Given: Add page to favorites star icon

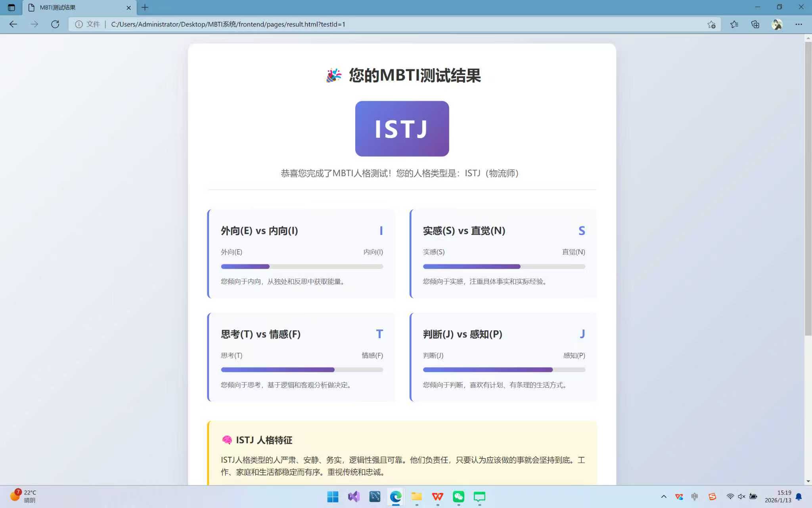Looking at the screenshot, I should point(711,24).
